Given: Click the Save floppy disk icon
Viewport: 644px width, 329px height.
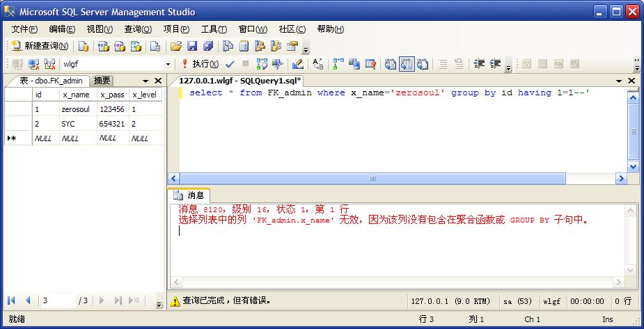Looking at the screenshot, I should (192, 46).
